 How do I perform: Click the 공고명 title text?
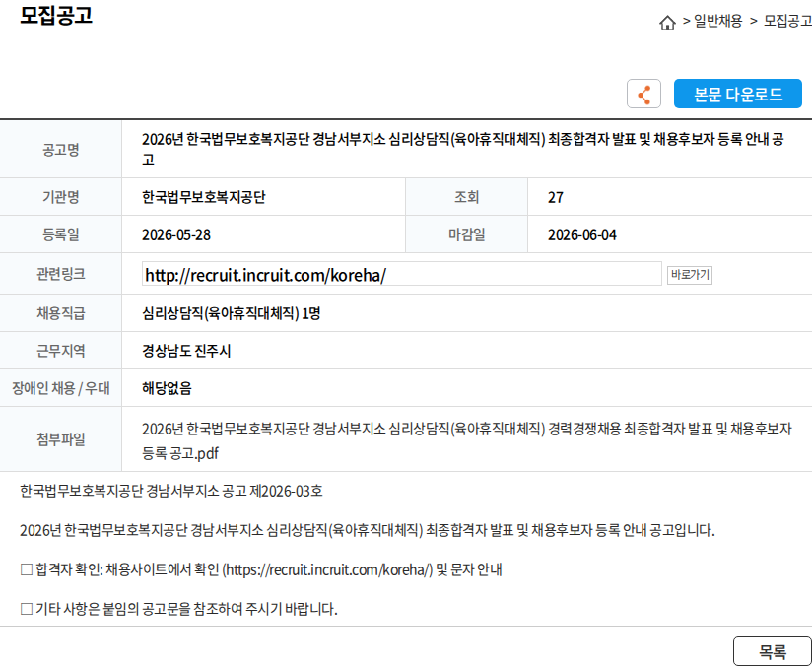(463, 149)
